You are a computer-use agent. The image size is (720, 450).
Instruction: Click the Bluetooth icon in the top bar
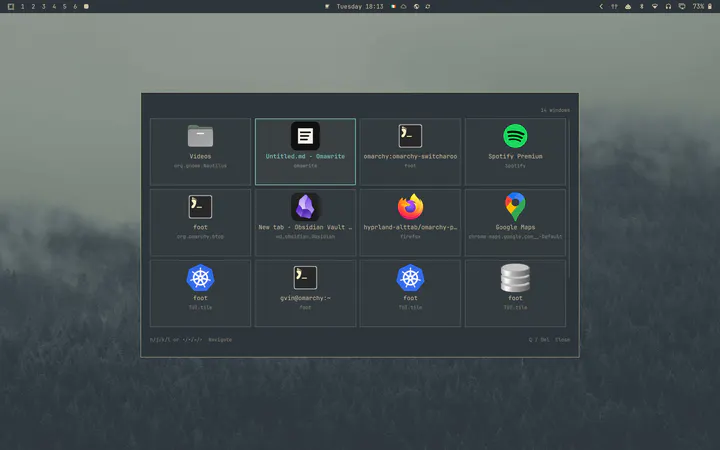click(641, 6)
